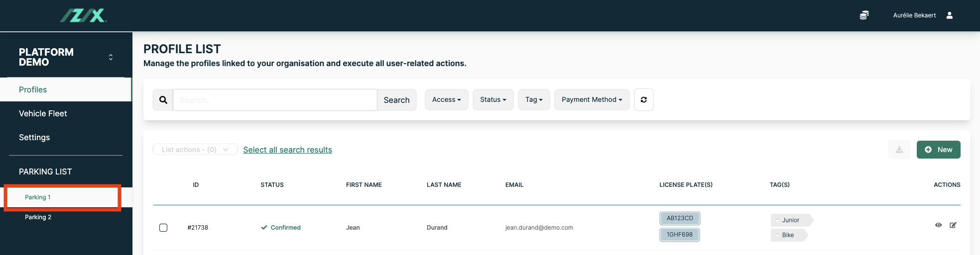Viewport: 980px width, 255px height.
Task: Open the Status filter dropdown
Action: 493,100
